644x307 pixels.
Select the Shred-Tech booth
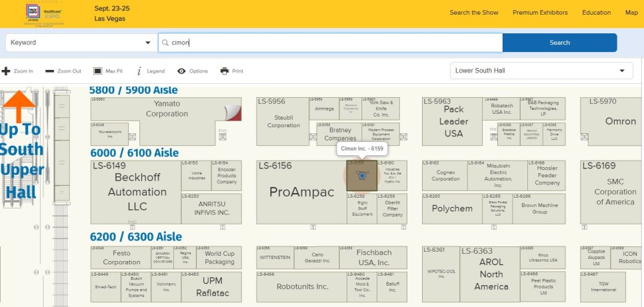105,287
